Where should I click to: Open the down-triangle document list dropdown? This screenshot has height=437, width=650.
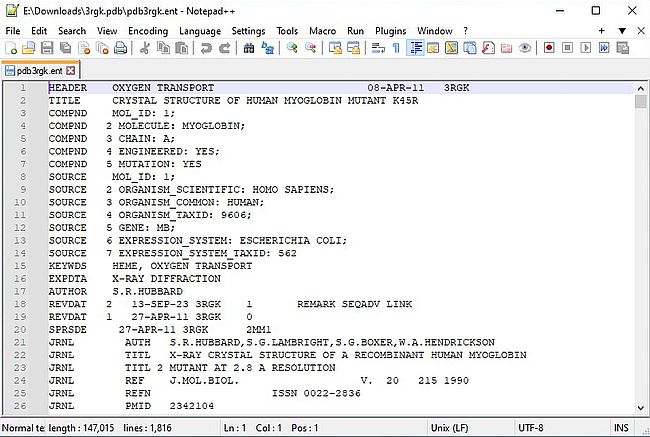(622, 31)
